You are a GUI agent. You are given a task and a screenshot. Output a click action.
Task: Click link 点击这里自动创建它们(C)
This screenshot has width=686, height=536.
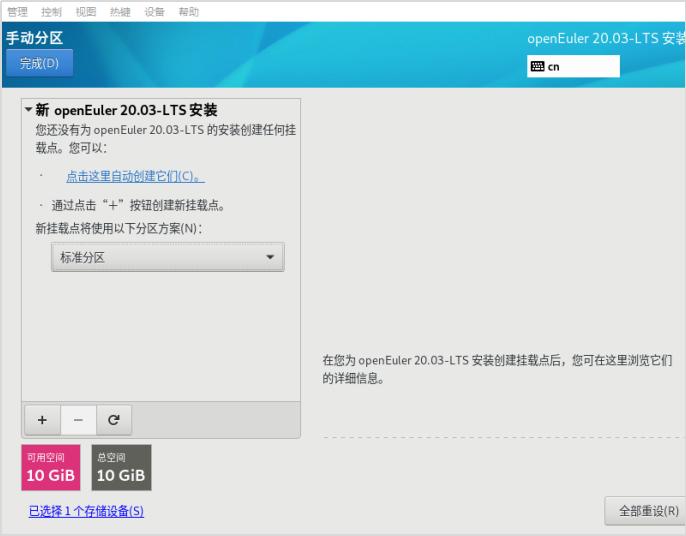[135, 176]
